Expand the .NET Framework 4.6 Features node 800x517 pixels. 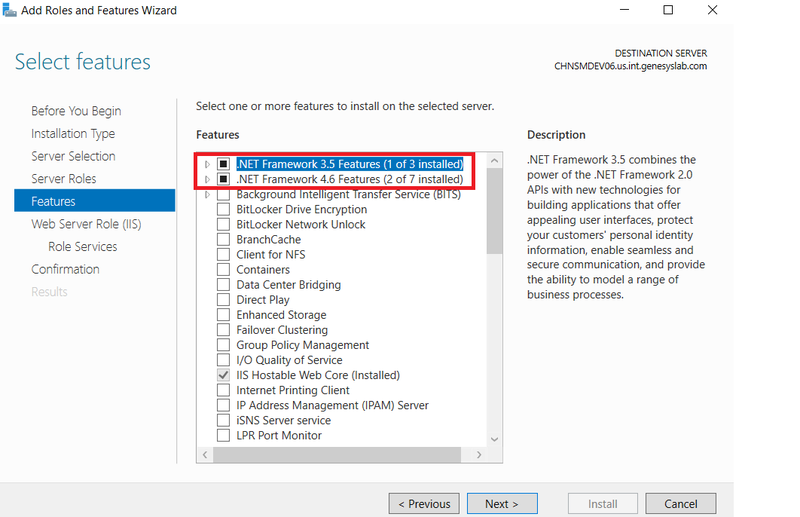pos(207,180)
